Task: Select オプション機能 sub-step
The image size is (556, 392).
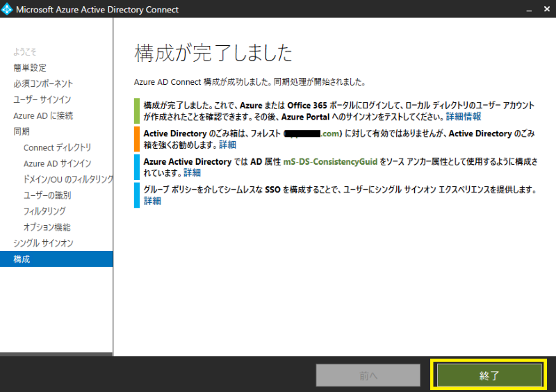Action: 47,227
